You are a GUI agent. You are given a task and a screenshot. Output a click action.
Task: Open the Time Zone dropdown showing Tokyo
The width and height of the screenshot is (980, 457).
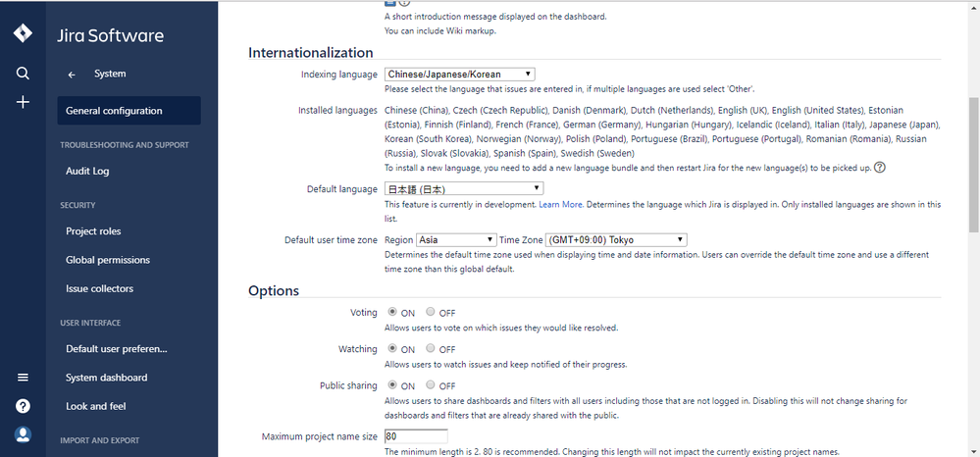[x=616, y=239]
